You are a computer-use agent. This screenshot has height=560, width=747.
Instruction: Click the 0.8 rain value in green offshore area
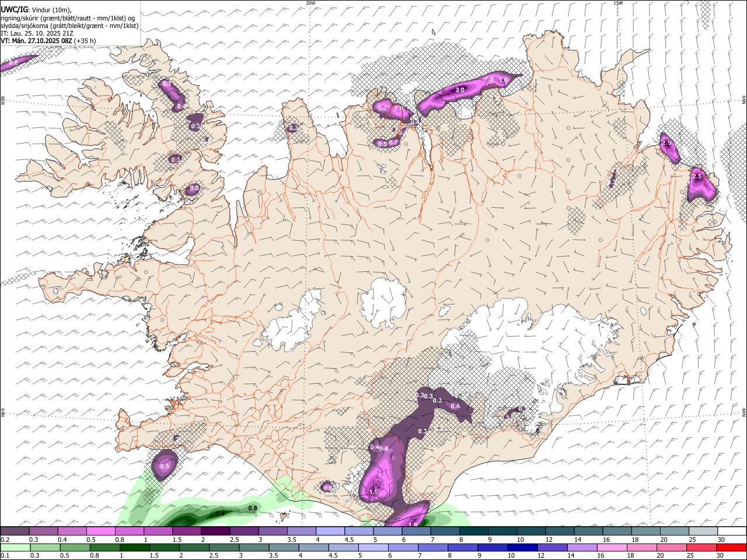pyautogui.click(x=253, y=509)
